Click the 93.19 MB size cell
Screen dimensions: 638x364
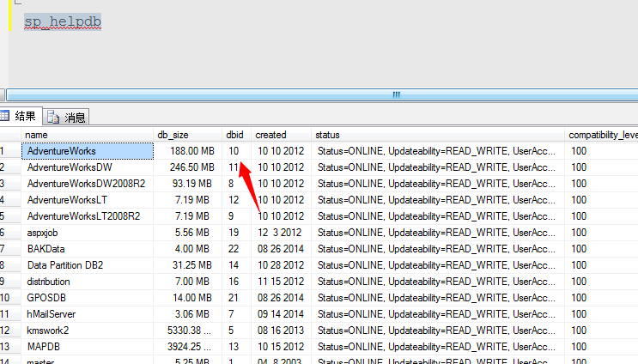(x=187, y=184)
